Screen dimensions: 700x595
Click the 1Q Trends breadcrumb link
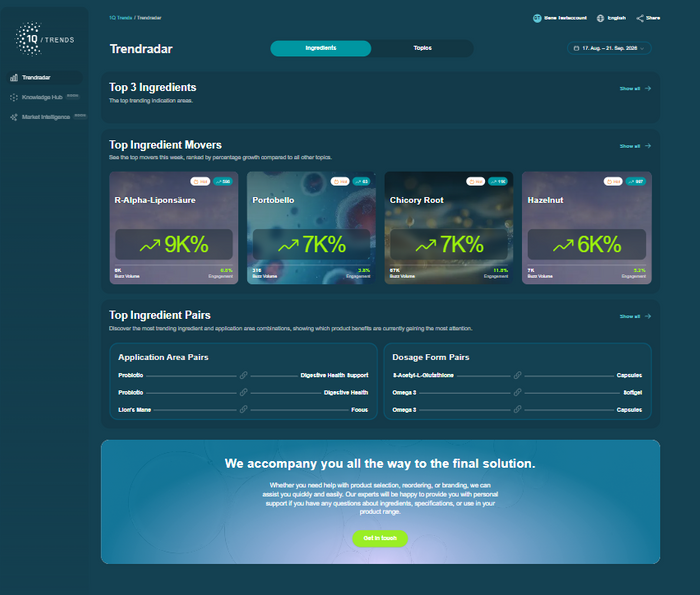click(x=121, y=18)
